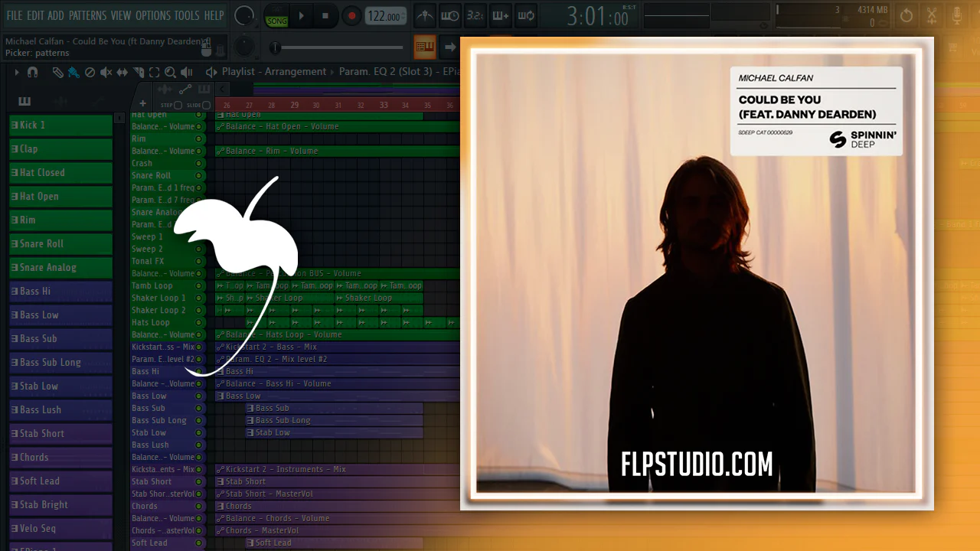This screenshot has width=980, height=551.
Task: Open the TOOLS menu
Action: 187,15
